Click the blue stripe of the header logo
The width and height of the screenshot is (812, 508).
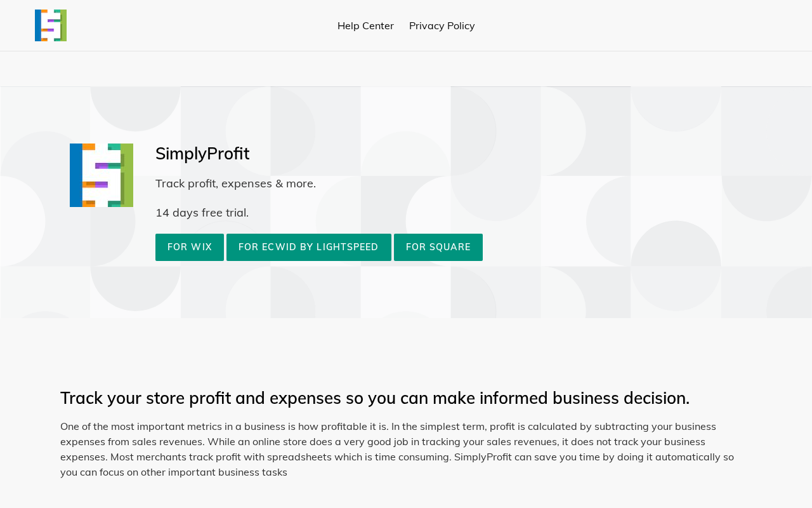[x=38, y=25]
